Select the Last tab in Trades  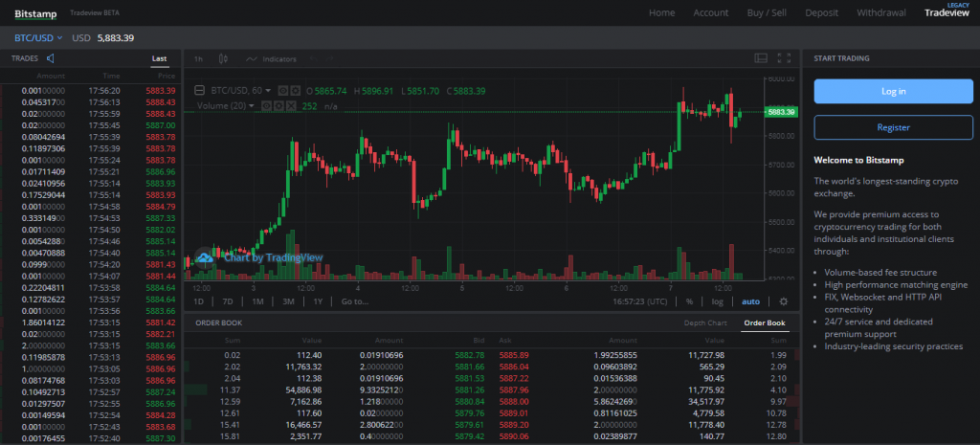[x=160, y=58]
